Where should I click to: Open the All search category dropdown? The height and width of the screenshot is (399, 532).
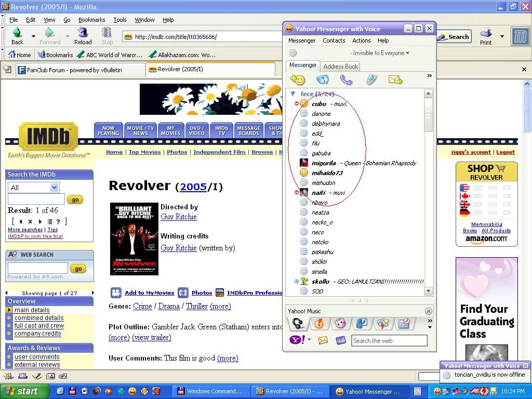[x=34, y=188]
